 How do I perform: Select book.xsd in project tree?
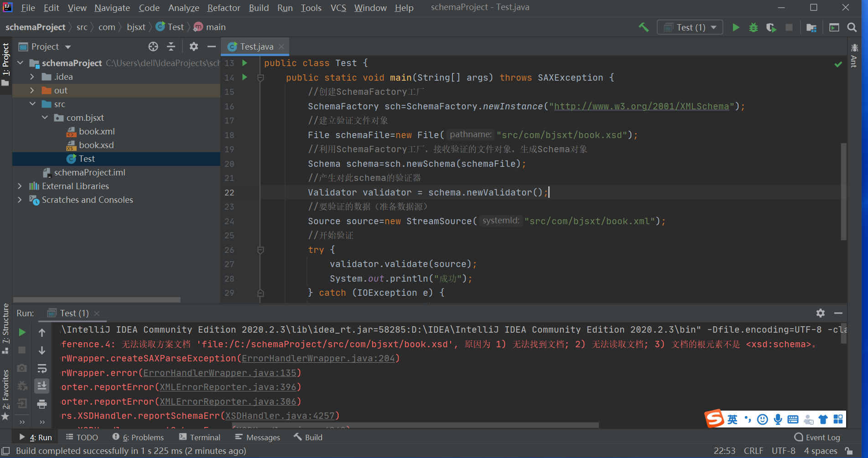tap(96, 145)
